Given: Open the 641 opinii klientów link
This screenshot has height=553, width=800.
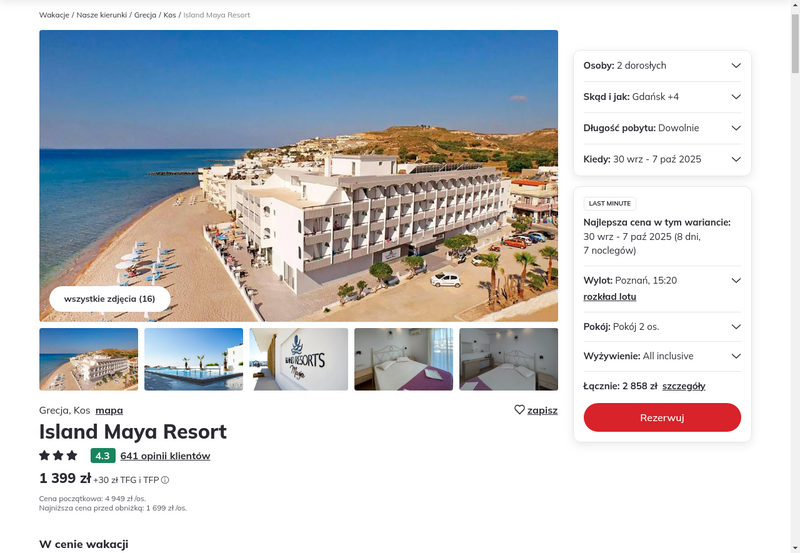Looking at the screenshot, I should point(165,456).
